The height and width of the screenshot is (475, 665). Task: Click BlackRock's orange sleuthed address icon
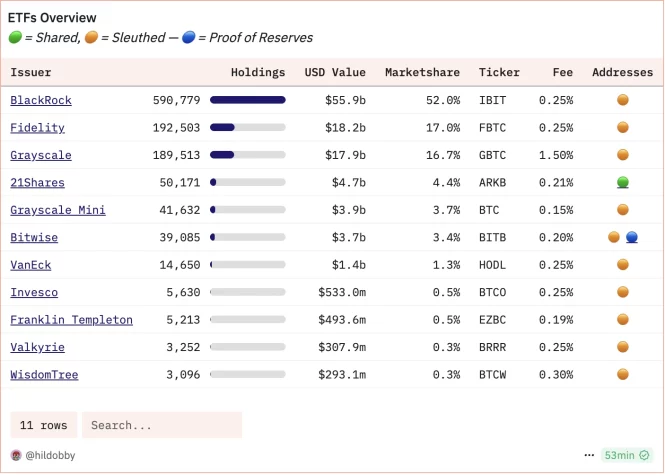coord(622,100)
